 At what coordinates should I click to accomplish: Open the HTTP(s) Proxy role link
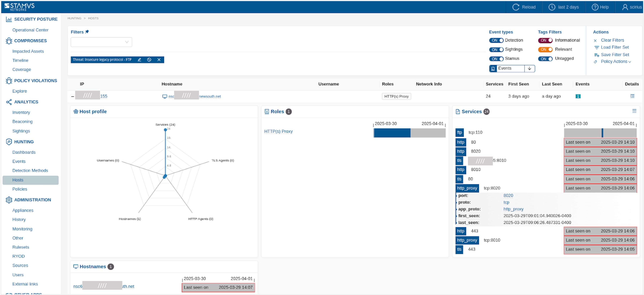[x=278, y=131]
